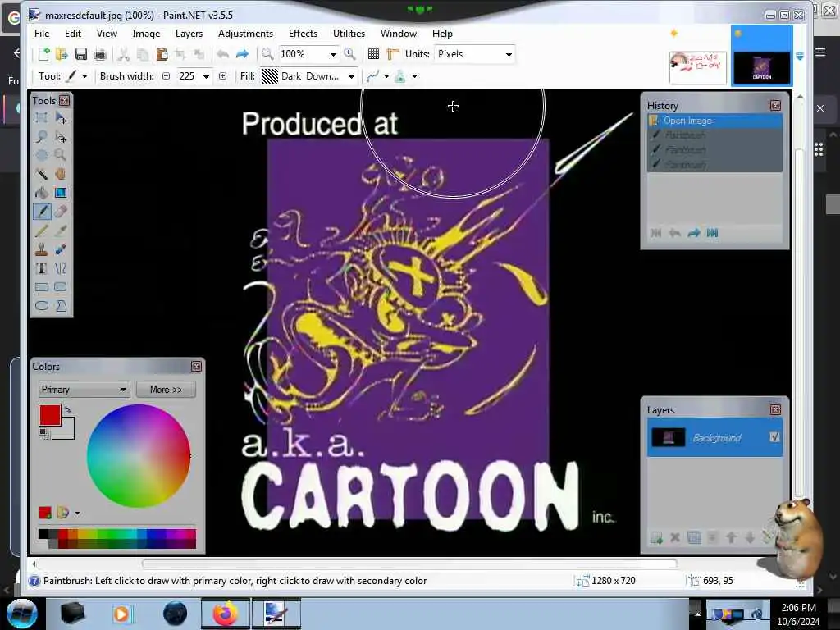Open the Layers menu

[189, 33]
